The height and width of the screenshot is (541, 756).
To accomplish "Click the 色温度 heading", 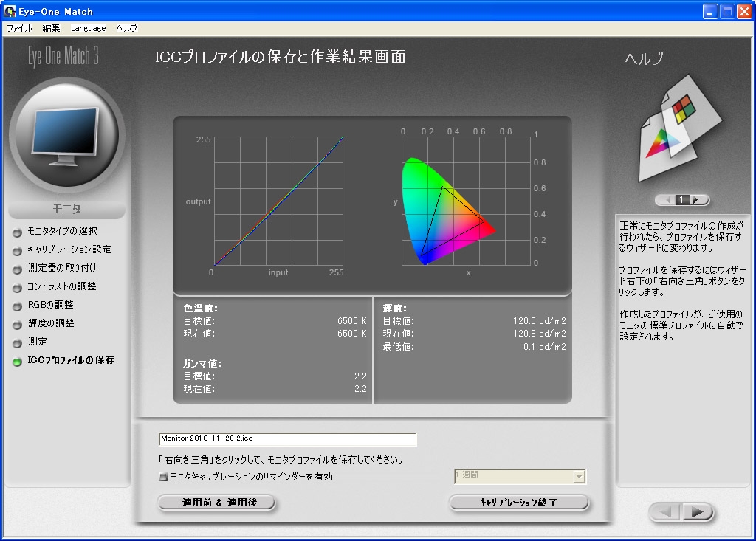I will [x=200, y=308].
